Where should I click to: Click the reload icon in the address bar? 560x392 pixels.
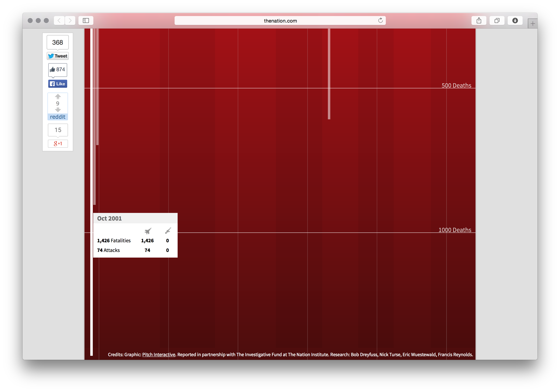point(381,21)
